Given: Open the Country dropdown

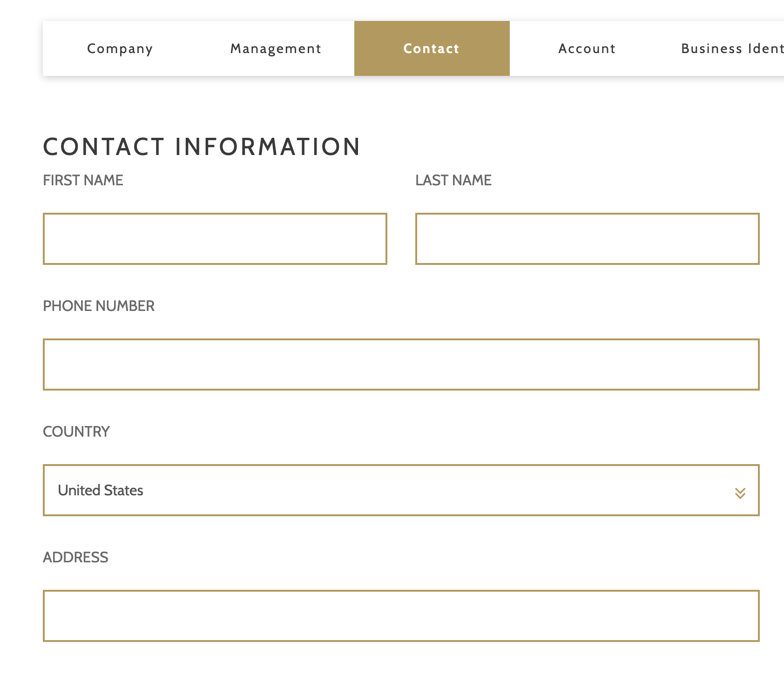Looking at the screenshot, I should [x=400, y=490].
